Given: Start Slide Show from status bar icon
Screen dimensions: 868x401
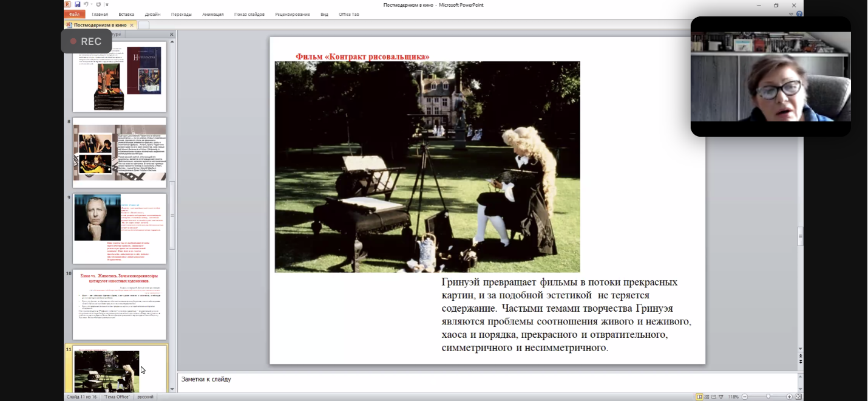Looking at the screenshot, I should tap(722, 397).
